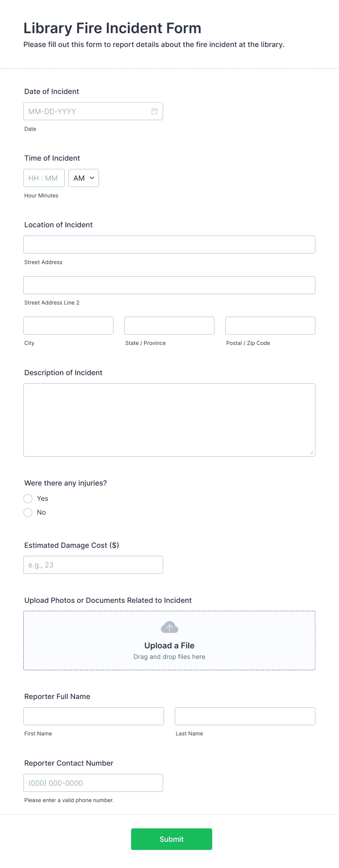Viewport: 339px width, 868px height.
Task: Click the City input box
Action: [69, 326]
